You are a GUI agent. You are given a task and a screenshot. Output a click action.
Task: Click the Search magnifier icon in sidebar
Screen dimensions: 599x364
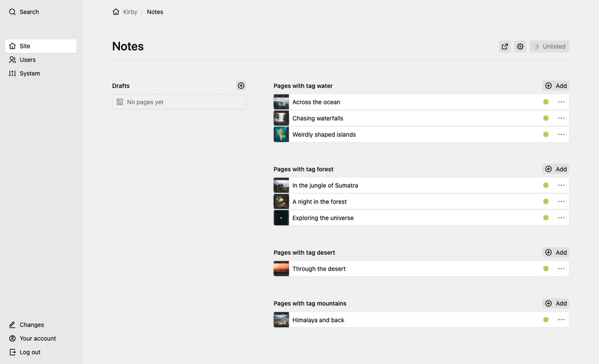12,12
